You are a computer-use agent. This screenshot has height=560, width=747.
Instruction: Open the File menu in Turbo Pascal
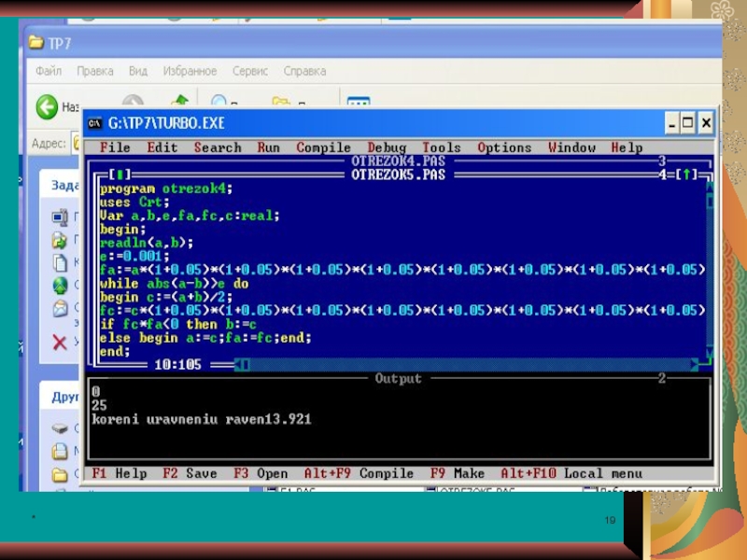[x=115, y=147]
